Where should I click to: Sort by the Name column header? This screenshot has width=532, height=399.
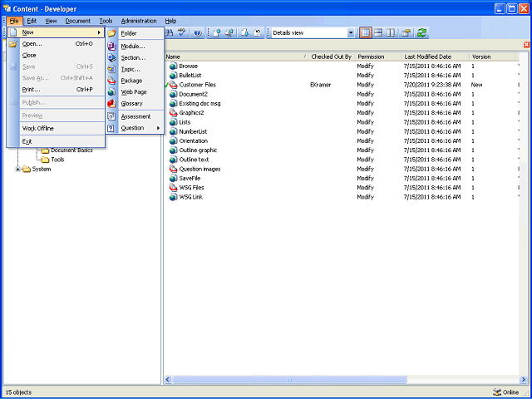(x=236, y=57)
